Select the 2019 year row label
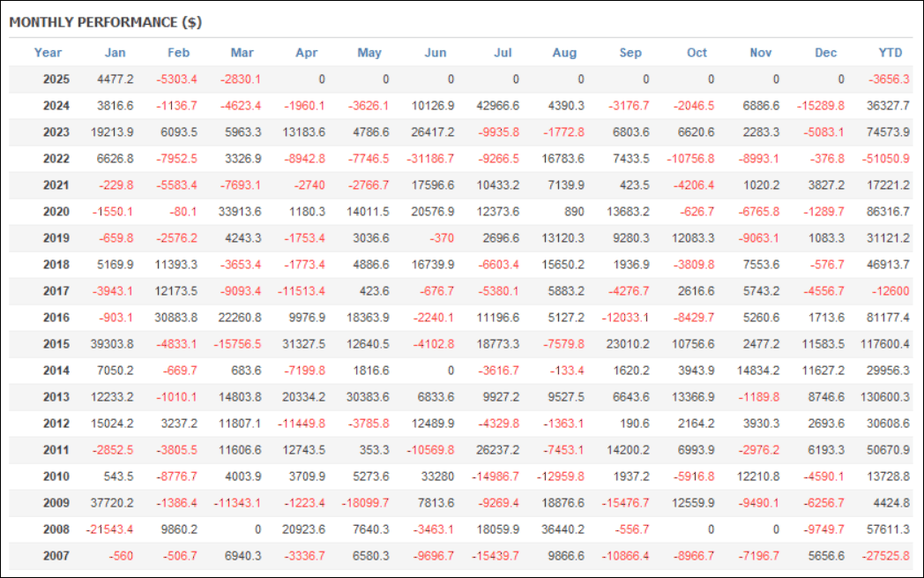The width and height of the screenshot is (924, 578). pyautogui.click(x=56, y=238)
